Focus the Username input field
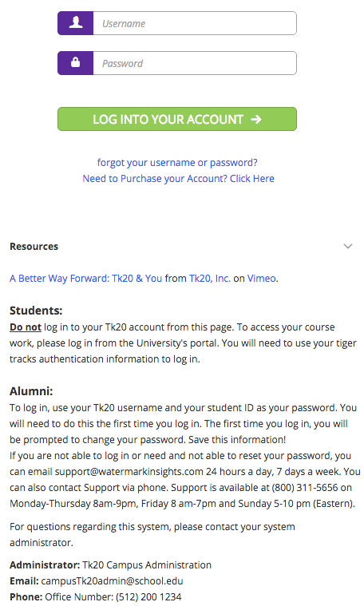This screenshot has height=610, width=364. click(x=195, y=23)
